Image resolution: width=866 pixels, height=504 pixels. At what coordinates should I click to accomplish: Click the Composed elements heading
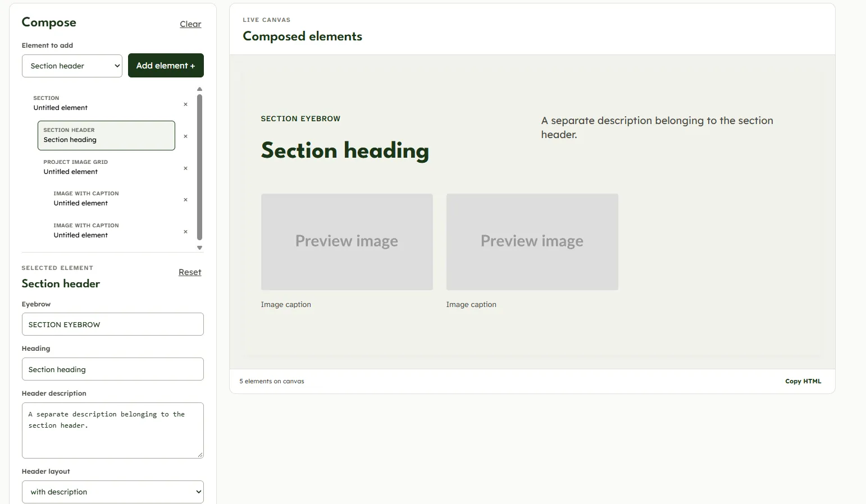(302, 36)
